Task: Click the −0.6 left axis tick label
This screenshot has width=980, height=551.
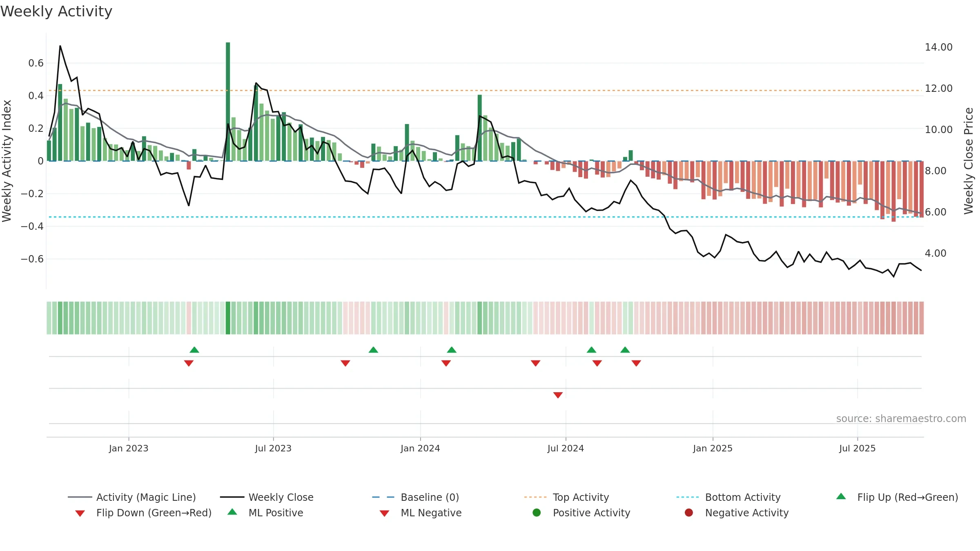Action: [x=32, y=259]
